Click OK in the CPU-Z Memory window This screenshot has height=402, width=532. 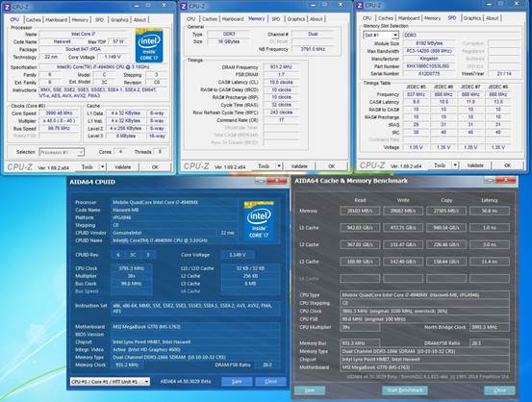[332, 166]
